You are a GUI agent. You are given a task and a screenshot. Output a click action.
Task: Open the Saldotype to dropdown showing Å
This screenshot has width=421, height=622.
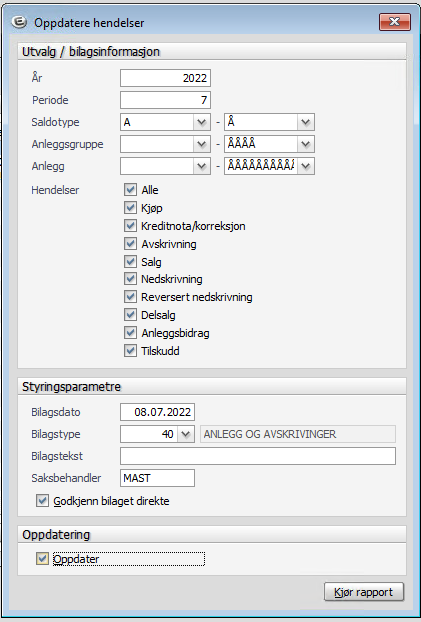tap(306, 122)
